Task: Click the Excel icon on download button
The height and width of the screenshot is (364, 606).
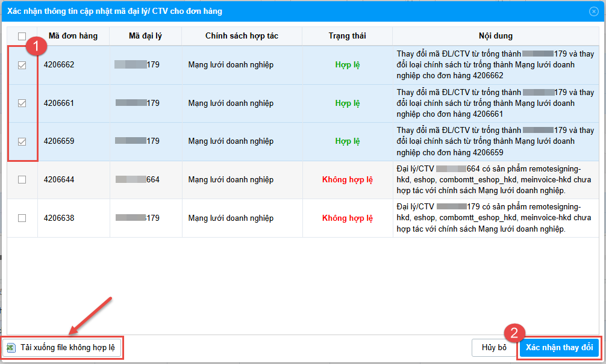Action: [11, 348]
